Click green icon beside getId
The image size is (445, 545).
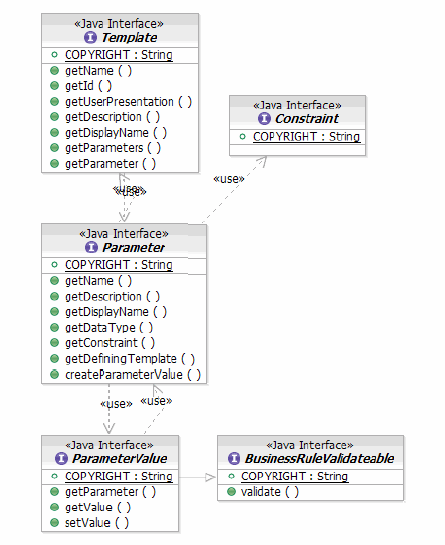(x=54, y=86)
